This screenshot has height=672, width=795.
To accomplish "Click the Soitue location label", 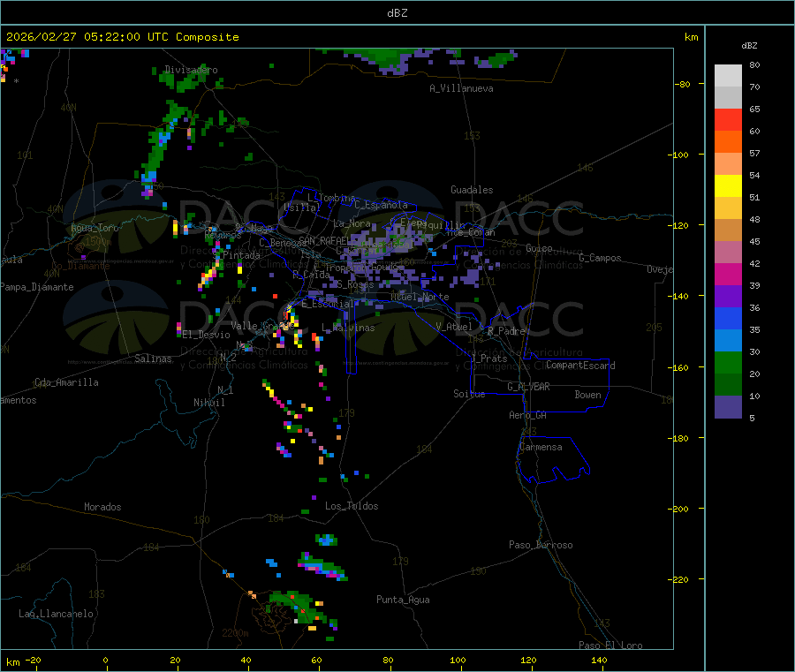I will tap(469, 394).
